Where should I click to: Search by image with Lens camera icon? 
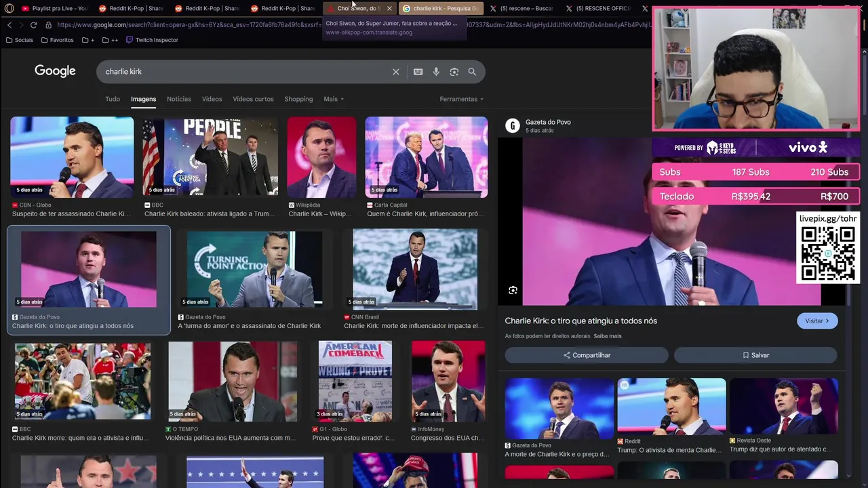pyautogui.click(x=454, y=72)
